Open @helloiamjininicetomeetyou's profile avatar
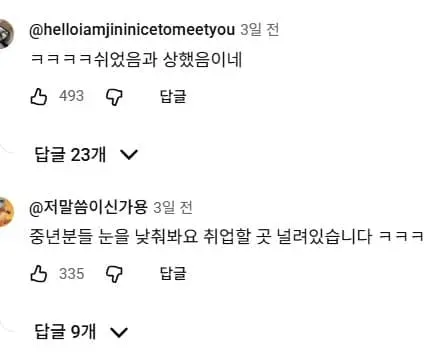The image size is (424, 364). (x=6, y=34)
